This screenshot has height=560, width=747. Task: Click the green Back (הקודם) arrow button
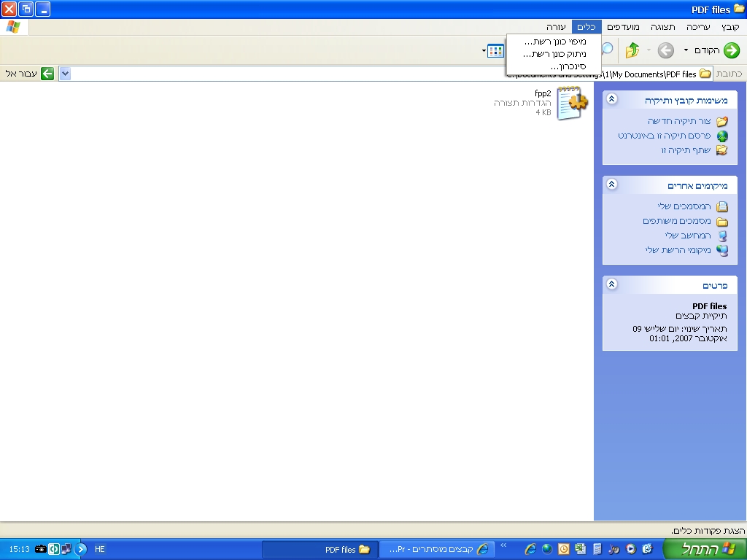[x=731, y=50]
